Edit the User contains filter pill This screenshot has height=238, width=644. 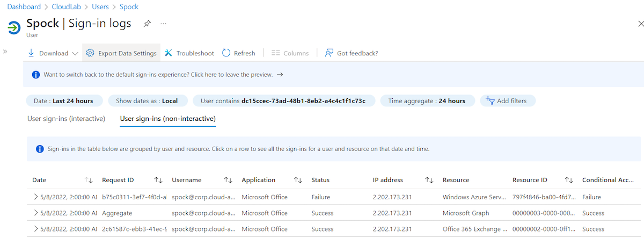(x=283, y=101)
